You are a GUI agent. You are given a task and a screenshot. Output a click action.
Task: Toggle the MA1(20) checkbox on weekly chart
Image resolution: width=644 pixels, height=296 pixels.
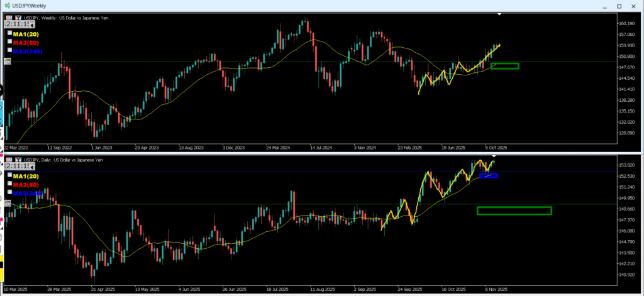(x=9, y=33)
